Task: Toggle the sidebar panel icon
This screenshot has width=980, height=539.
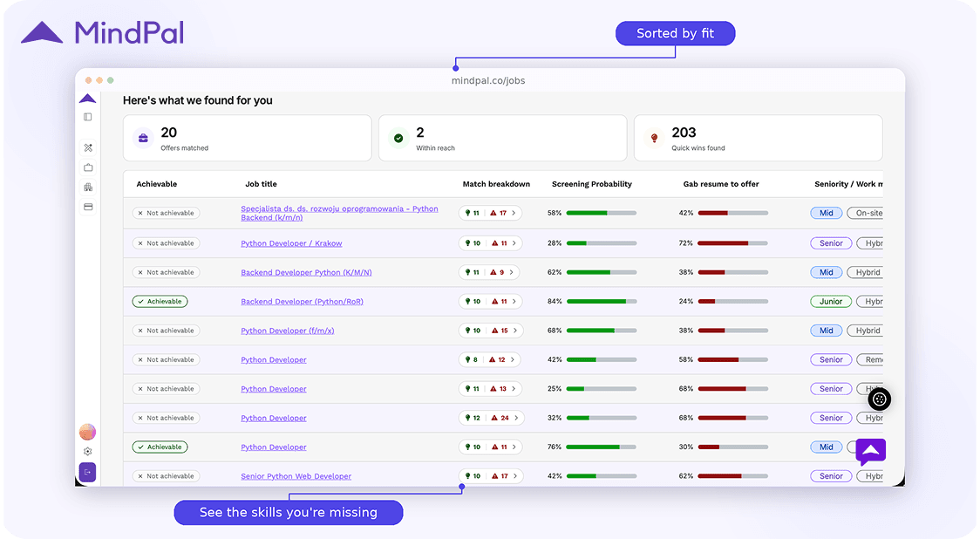Action: [x=87, y=117]
